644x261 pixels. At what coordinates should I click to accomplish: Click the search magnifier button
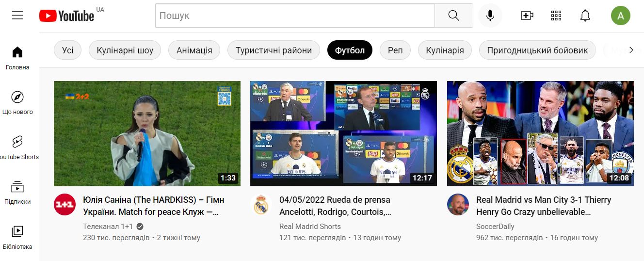pyautogui.click(x=453, y=16)
